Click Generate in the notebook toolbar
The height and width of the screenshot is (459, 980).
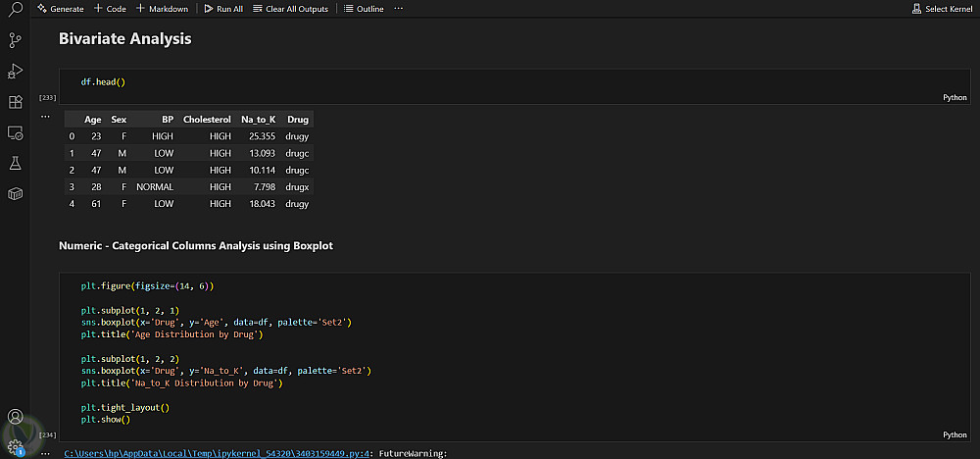(x=61, y=9)
